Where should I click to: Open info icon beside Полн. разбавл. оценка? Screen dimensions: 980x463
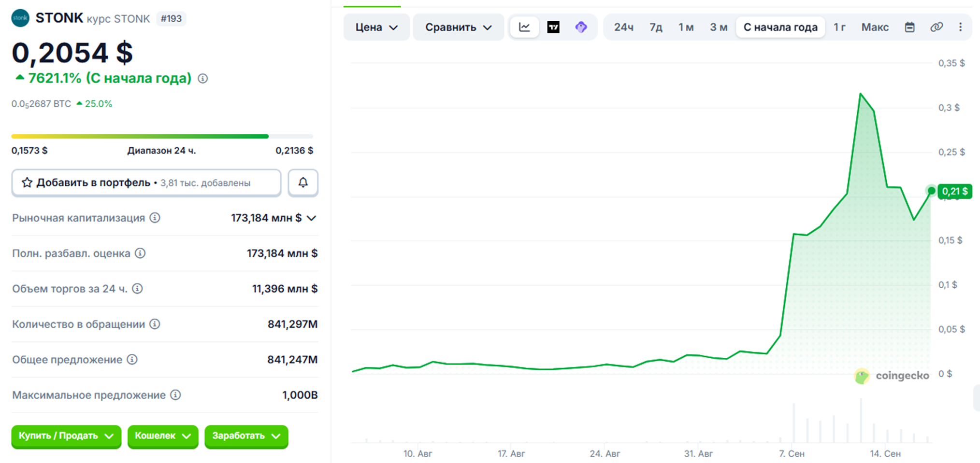(x=140, y=253)
